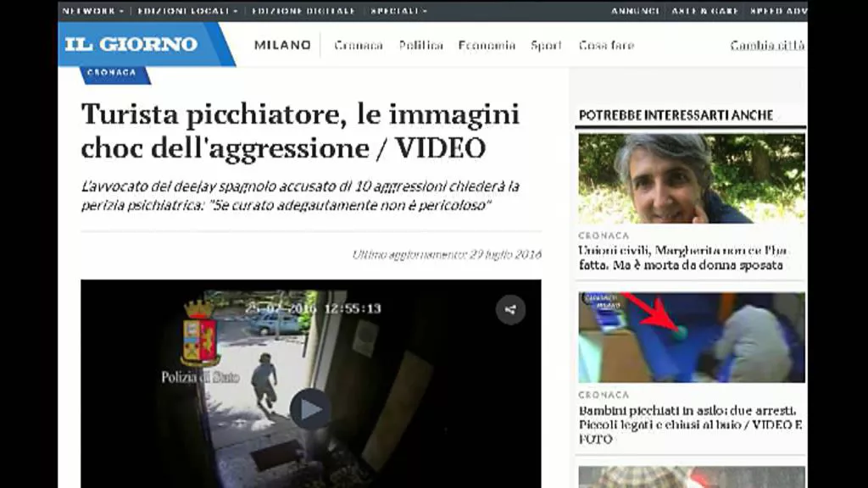
Task: Click the Turista picchiatore article headline
Action: tap(300, 131)
